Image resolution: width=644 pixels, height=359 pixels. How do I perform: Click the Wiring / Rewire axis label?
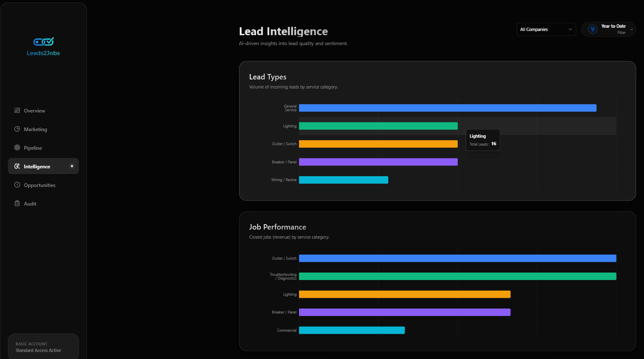[x=284, y=180]
